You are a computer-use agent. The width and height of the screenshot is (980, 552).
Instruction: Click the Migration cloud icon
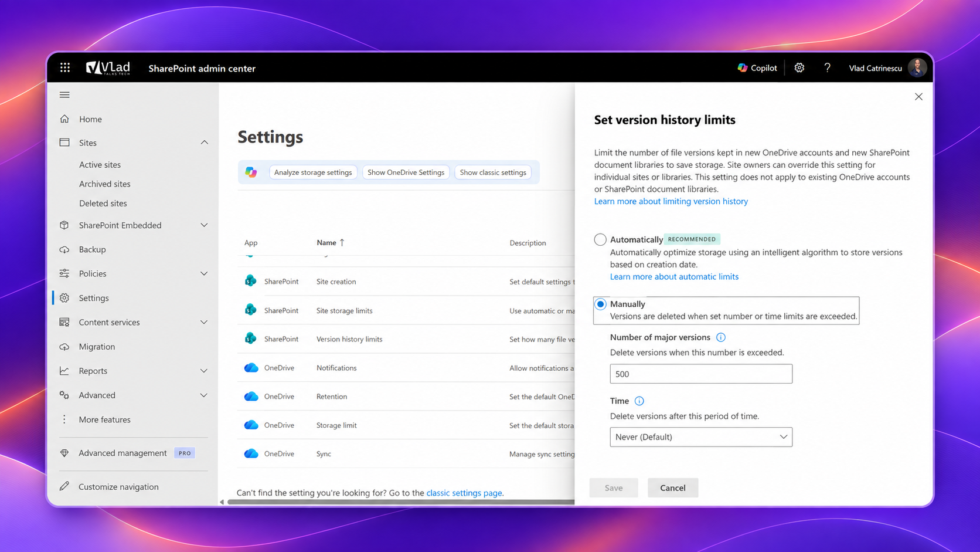pyautogui.click(x=64, y=347)
